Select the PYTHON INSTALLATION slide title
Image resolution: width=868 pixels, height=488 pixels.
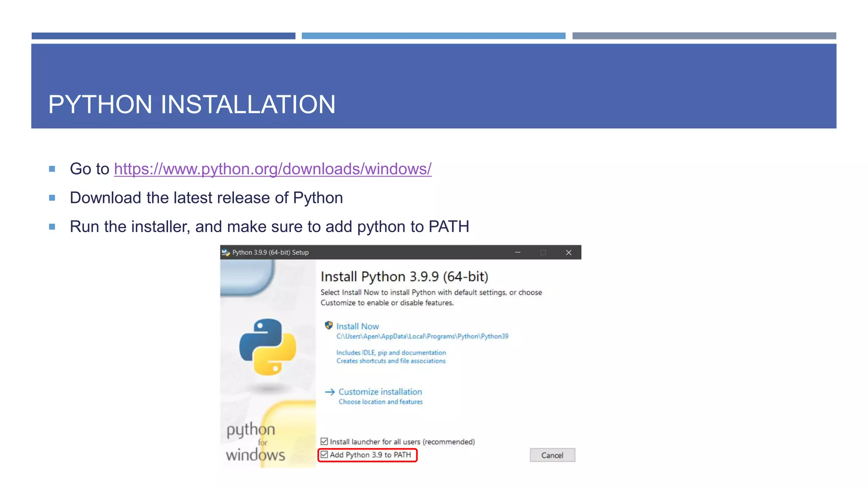[x=192, y=105]
